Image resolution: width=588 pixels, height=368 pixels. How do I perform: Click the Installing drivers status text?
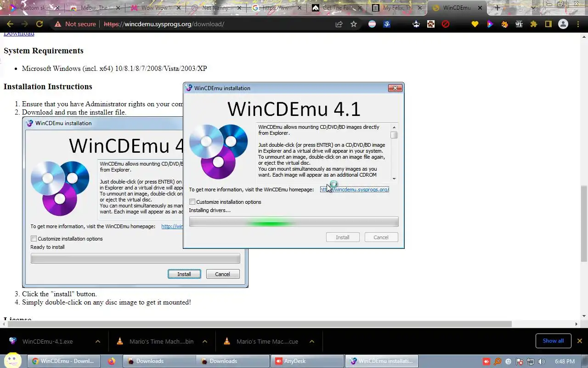[209, 210]
